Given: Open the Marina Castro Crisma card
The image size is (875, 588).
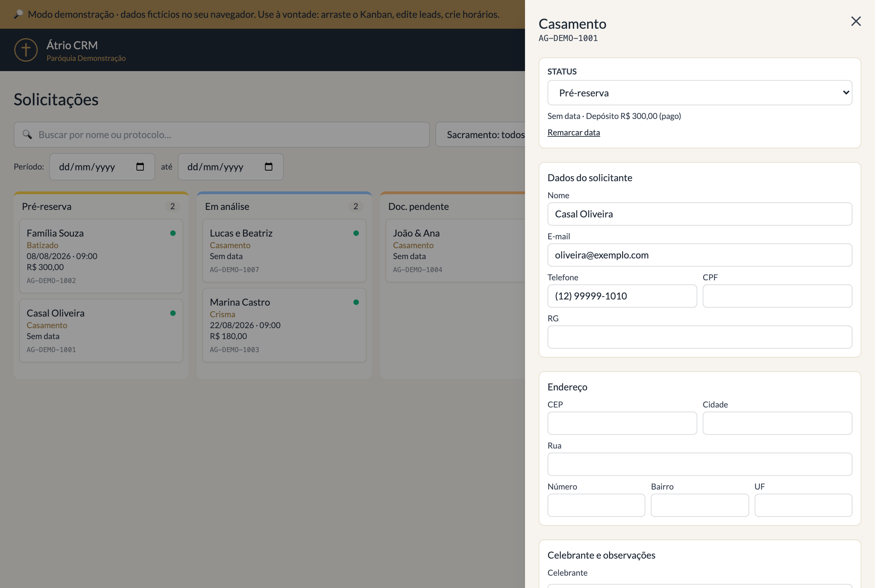Looking at the screenshot, I should pos(284,325).
